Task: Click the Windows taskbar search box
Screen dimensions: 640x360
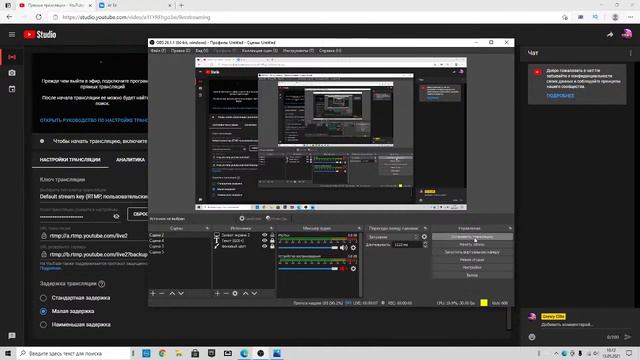Action: [x=73, y=353]
